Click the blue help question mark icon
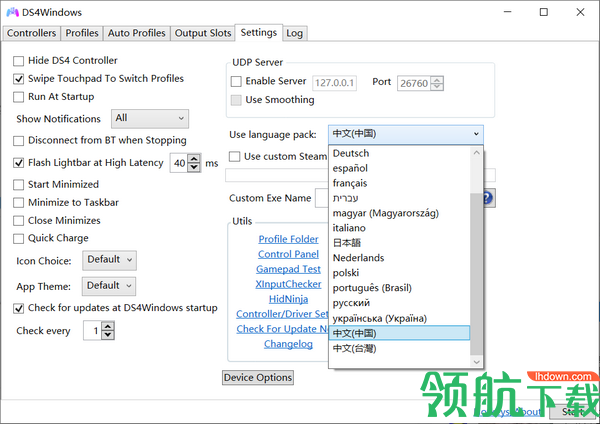The height and width of the screenshot is (424, 600). [x=489, y=198]
